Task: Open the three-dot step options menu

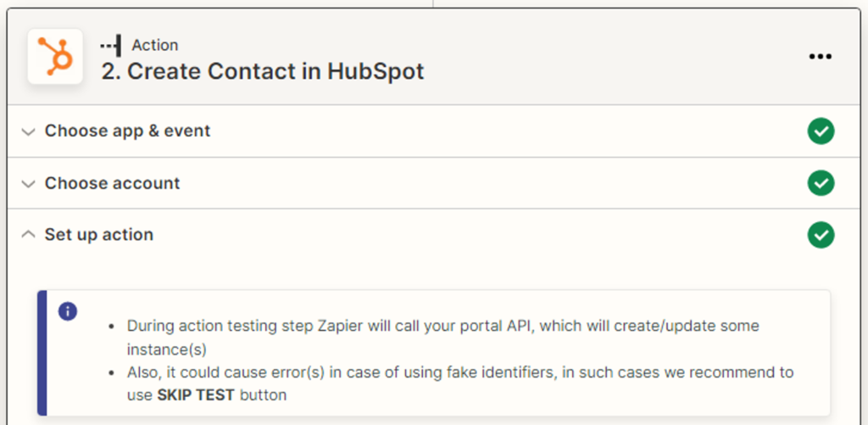Action: pos(820,57)
